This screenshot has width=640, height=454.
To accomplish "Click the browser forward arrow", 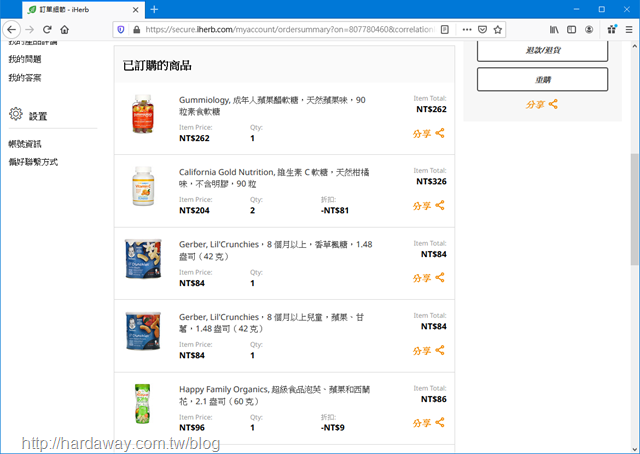I will (29, 29).
